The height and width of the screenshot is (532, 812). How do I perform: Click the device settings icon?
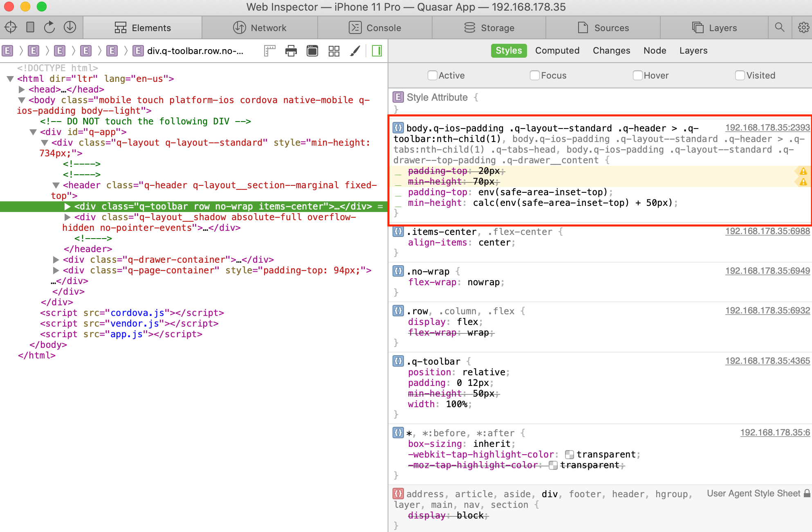coord(30,27)
